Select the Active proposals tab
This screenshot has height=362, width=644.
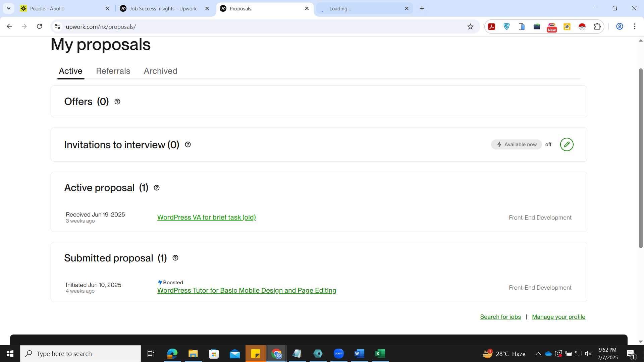[70, 71]
